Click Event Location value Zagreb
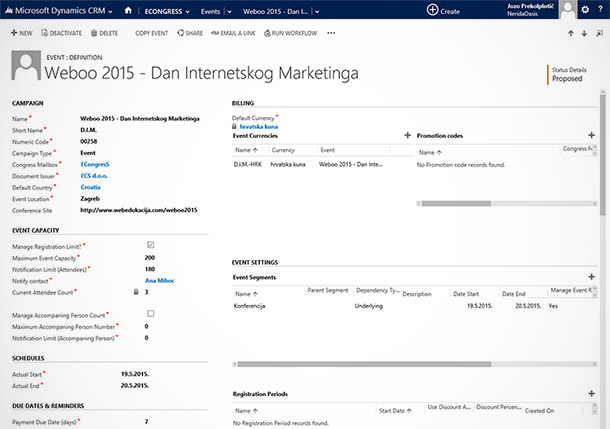 tap(90, 198)
